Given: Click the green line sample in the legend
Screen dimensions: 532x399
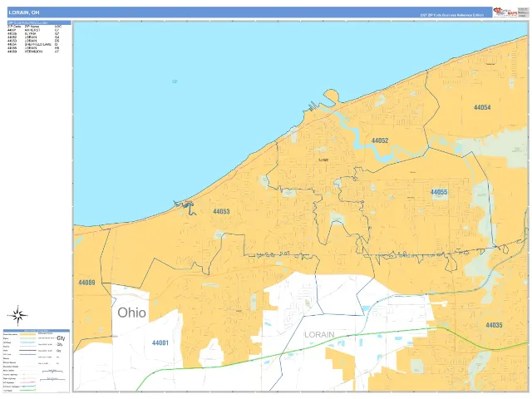Looking at the screenshot, I should click(x=28, y=391).
